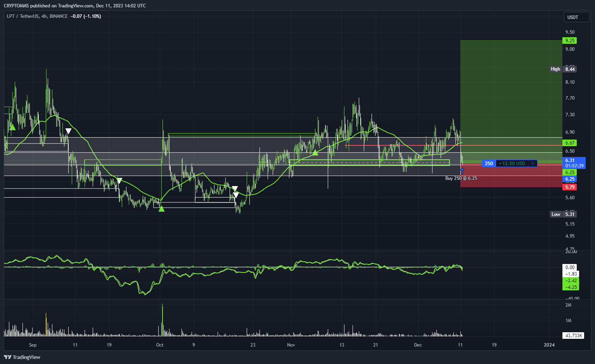Click the red stop-loss zone of position
This screenshot has width=595, height=364.
pyautogui.click(x=511, y=176)
